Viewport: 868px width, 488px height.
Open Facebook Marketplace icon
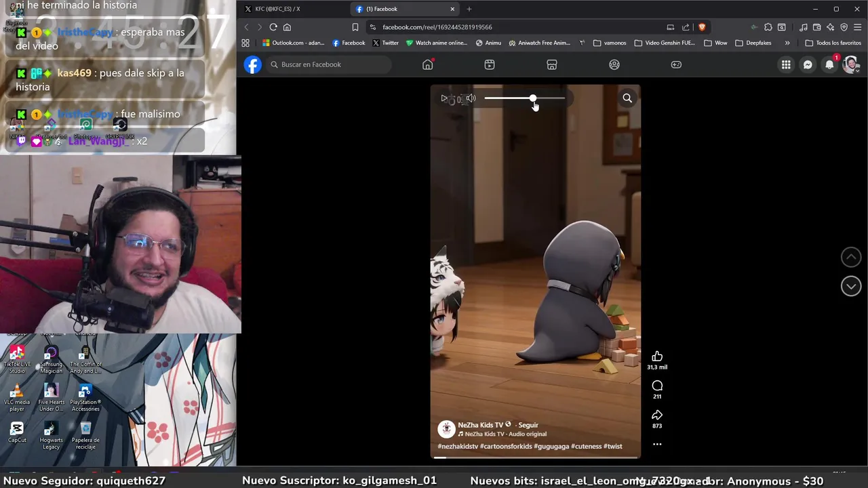[552, 64]
